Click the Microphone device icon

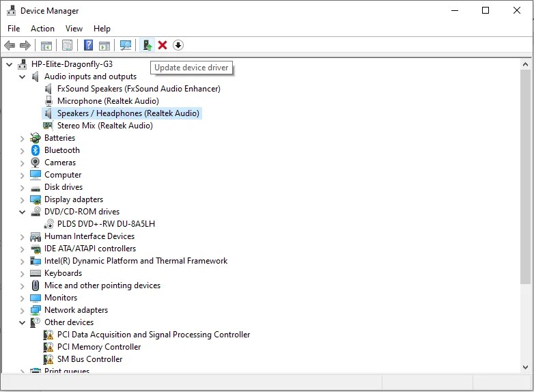coord(48,101)
